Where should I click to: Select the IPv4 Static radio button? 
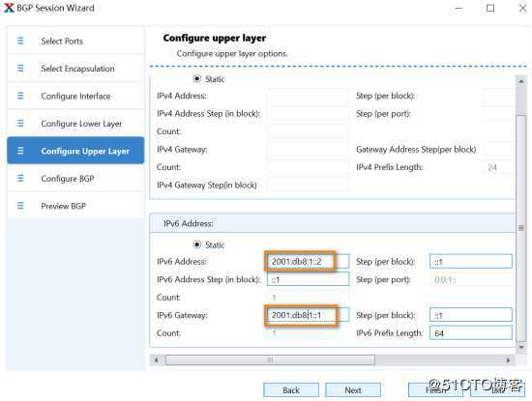pos(197,78)
